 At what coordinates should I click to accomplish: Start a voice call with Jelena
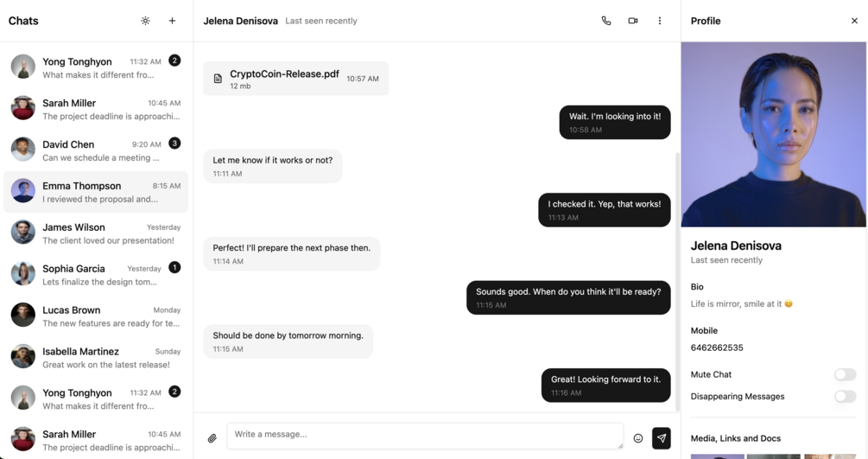point(606,21)
